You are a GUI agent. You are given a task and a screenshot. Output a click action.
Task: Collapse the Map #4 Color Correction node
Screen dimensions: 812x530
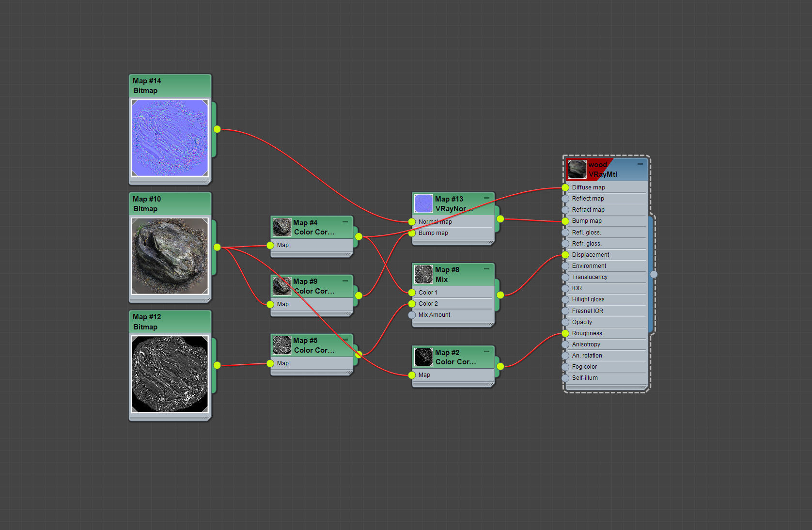click(345, 221)
